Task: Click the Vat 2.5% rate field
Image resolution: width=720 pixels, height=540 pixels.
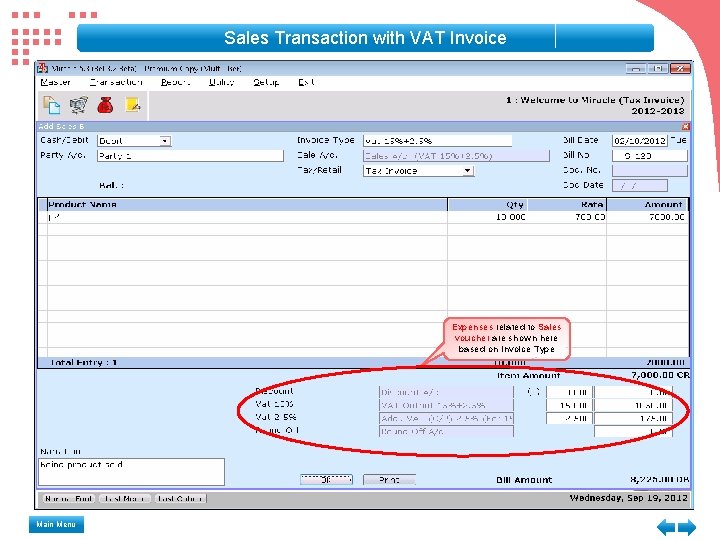Action: [x=569, y=418]
